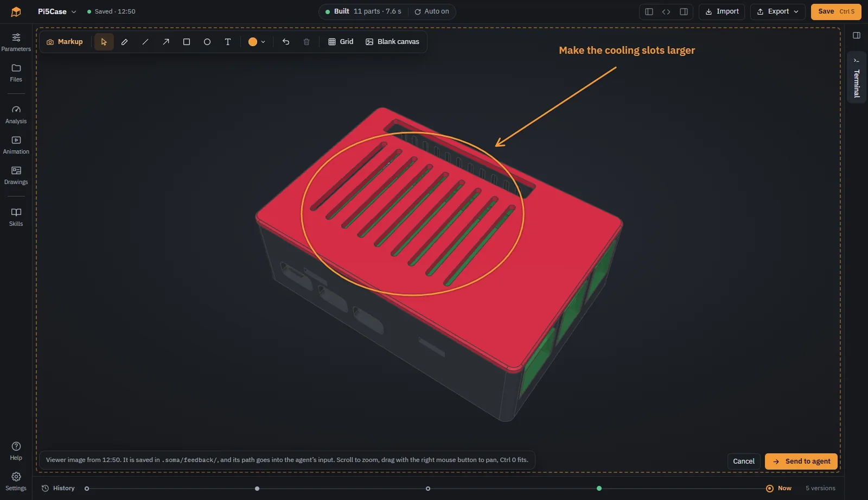Switch to Blank canvas
The width and height of the screenshot is (868, 500).
click(392, 42)
